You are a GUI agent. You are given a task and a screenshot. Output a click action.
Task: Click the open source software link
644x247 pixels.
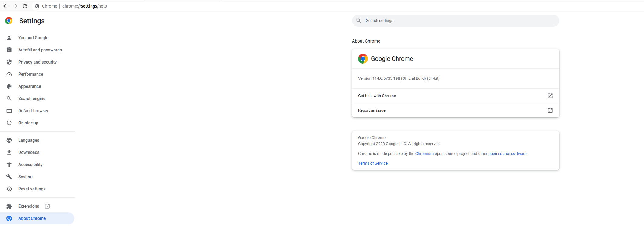[x=507, y=154]
